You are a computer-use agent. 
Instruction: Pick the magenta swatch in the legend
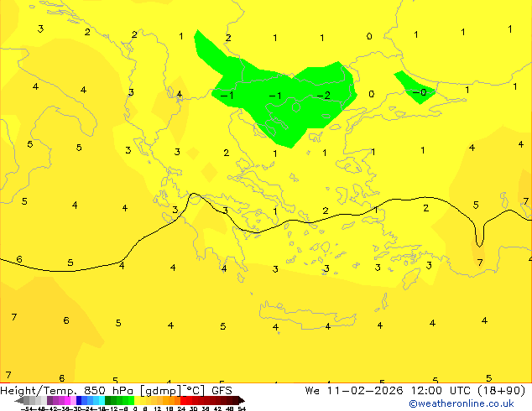click(67, 400)
